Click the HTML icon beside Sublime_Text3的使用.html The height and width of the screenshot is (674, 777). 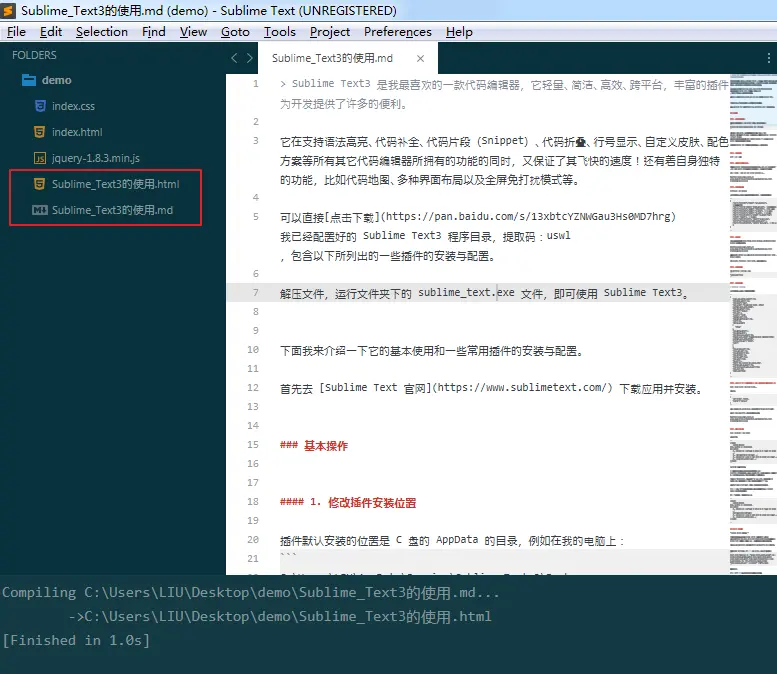click(40, 184)
